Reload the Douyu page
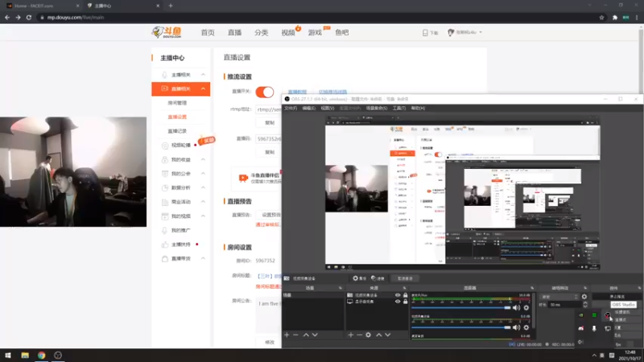 pyautogui.click(x=29, y=17)
